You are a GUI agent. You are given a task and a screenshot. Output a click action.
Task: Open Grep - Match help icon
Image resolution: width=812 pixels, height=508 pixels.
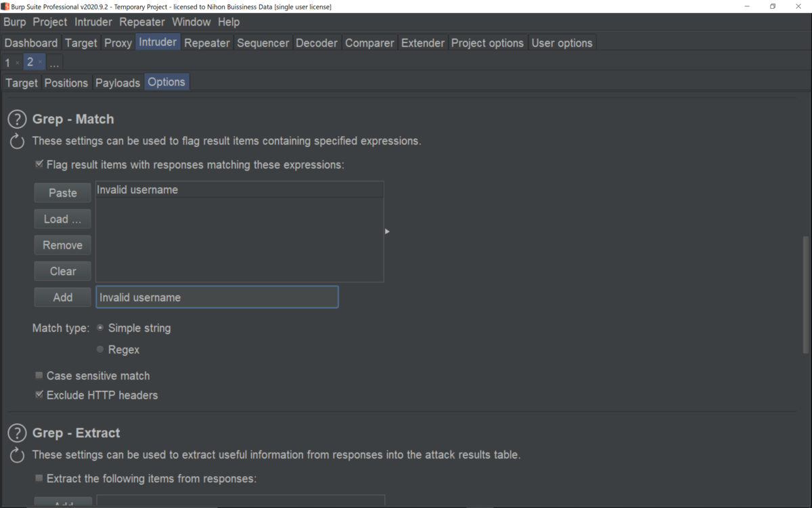(17, 120)
